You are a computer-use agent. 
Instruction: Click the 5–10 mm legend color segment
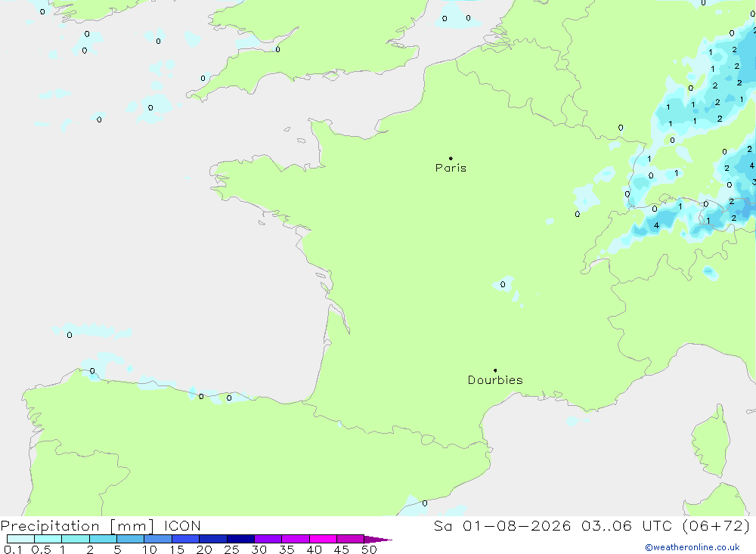click(131, 539)
